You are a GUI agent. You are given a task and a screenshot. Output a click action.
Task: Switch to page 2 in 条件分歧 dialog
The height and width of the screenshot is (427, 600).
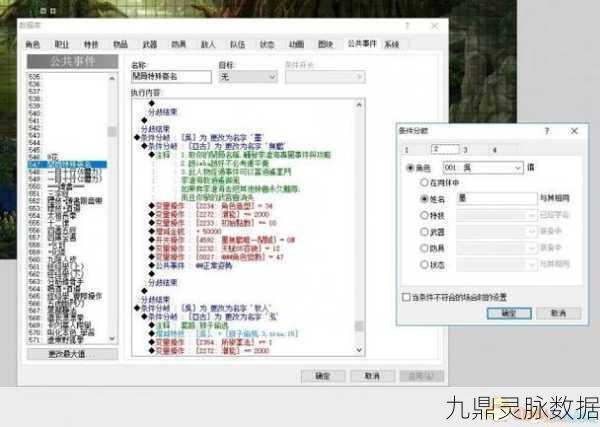coord(445,149)
